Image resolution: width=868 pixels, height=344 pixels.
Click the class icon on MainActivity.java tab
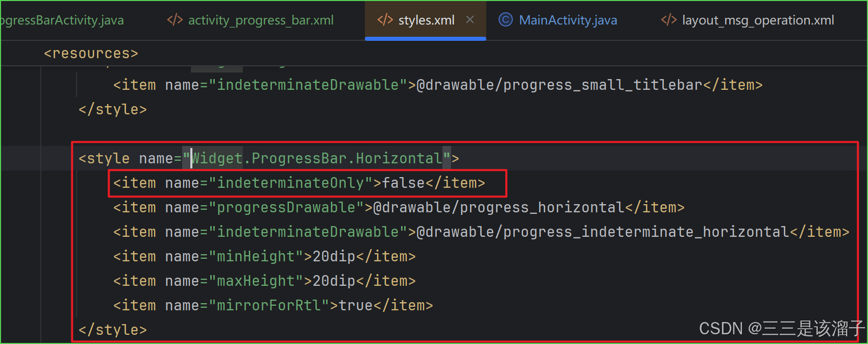click(x=505, y=20)
